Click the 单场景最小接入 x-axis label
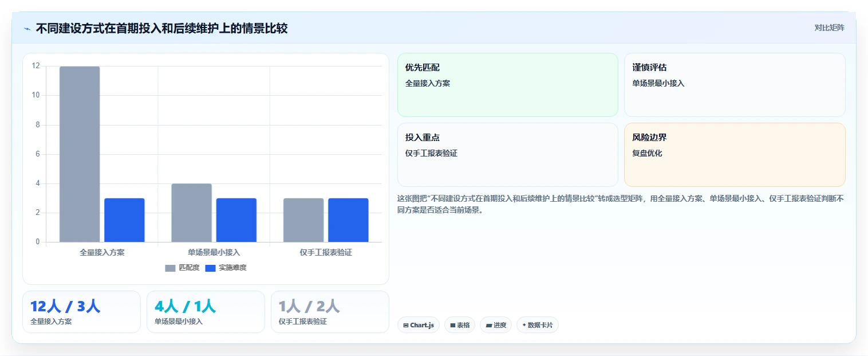868x356 pixels. (x=214, y=252)
